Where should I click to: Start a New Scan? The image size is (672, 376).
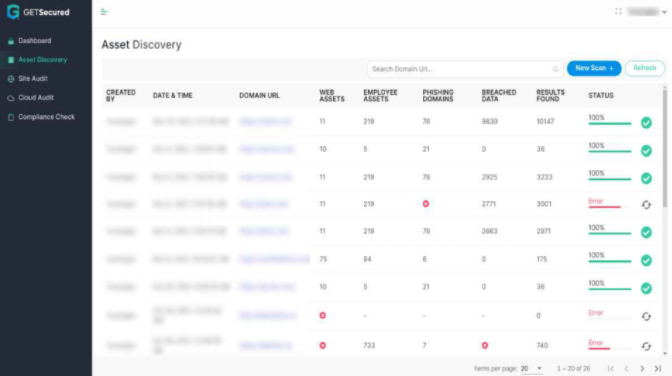click(x=594, y=68)
